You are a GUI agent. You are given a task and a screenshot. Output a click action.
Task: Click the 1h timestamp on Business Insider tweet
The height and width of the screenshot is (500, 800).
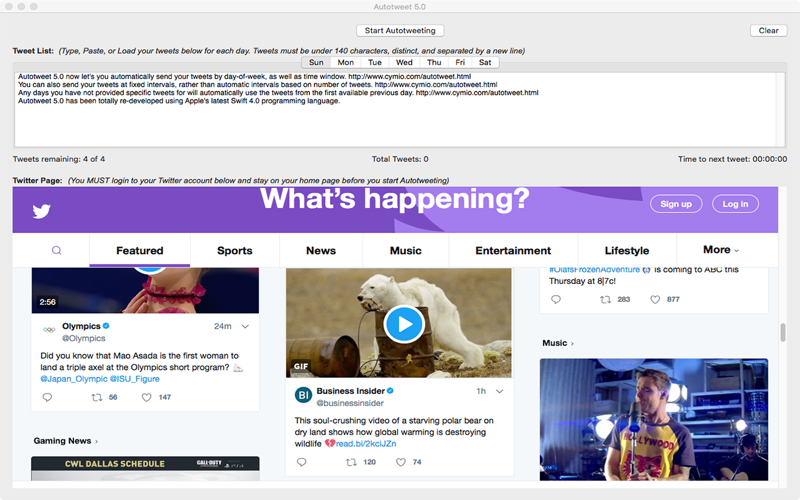(481, 391)
